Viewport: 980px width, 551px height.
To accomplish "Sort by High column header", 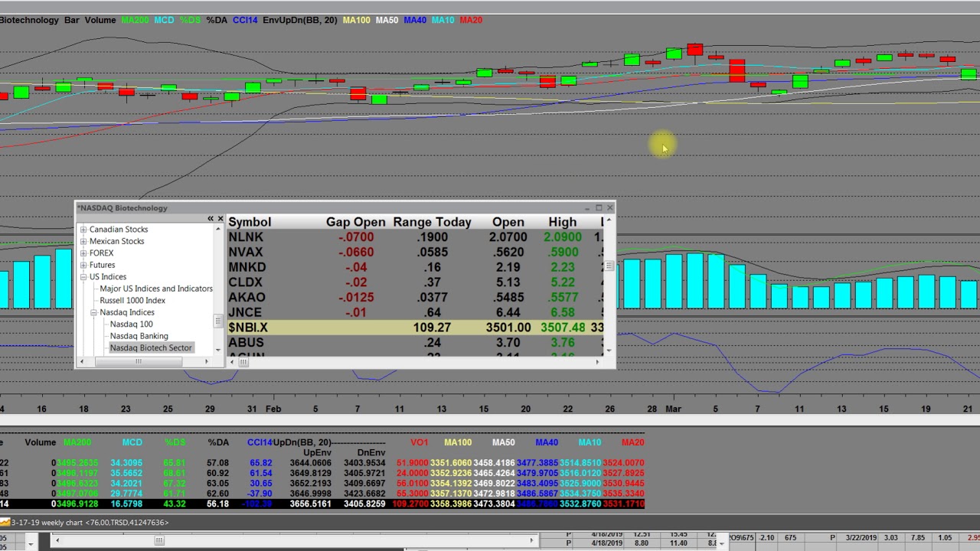I will [x=562, y=222].
